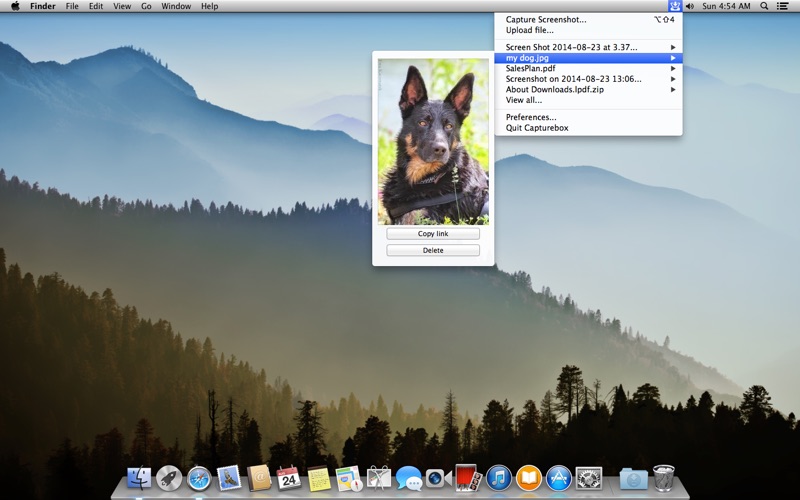
Task: Open the volume control in menu bar
Action: click(690, 6)
